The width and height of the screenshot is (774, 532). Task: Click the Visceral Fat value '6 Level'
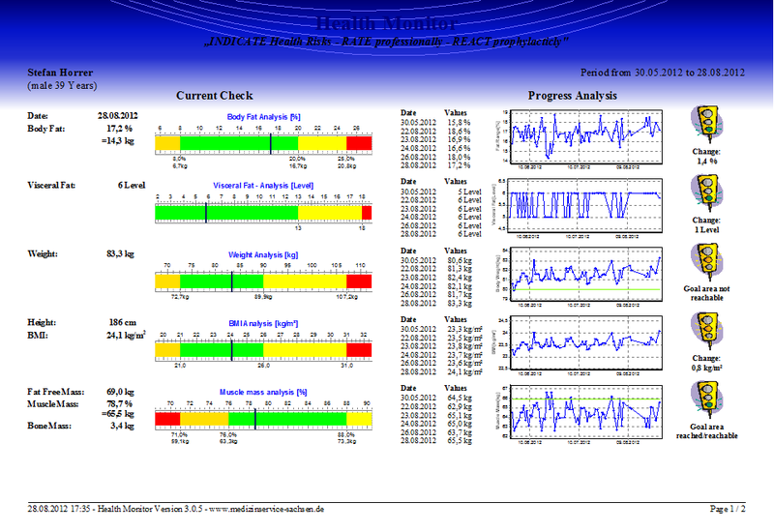click(x=132, y=186)
